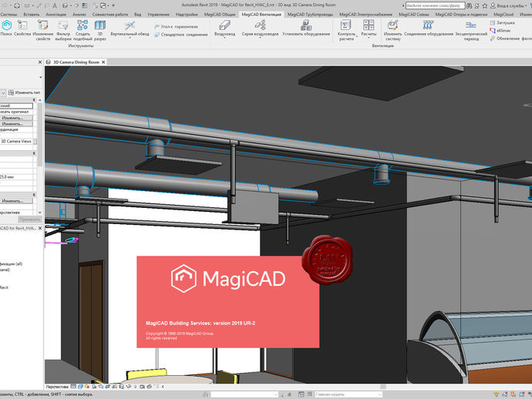Expand the Расчеты dropdown arrow
The height and width of the screenshot is (399, 532).
(x=369, y=38)
